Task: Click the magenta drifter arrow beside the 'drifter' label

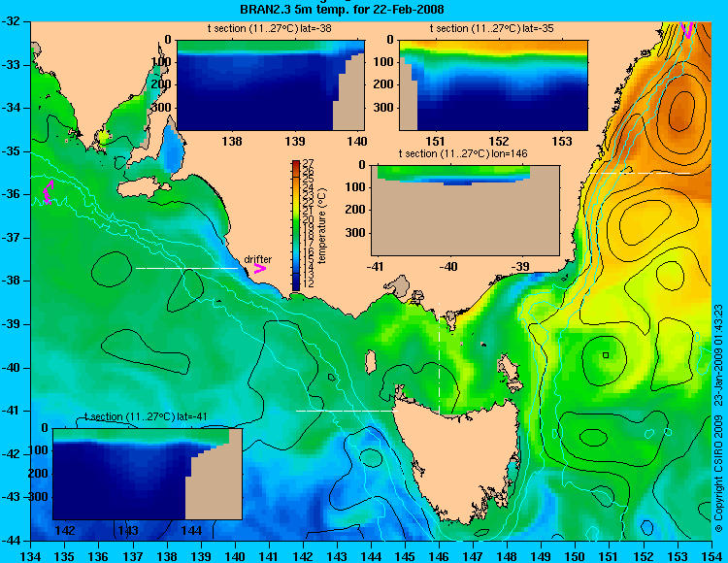Action: (259, 268)
